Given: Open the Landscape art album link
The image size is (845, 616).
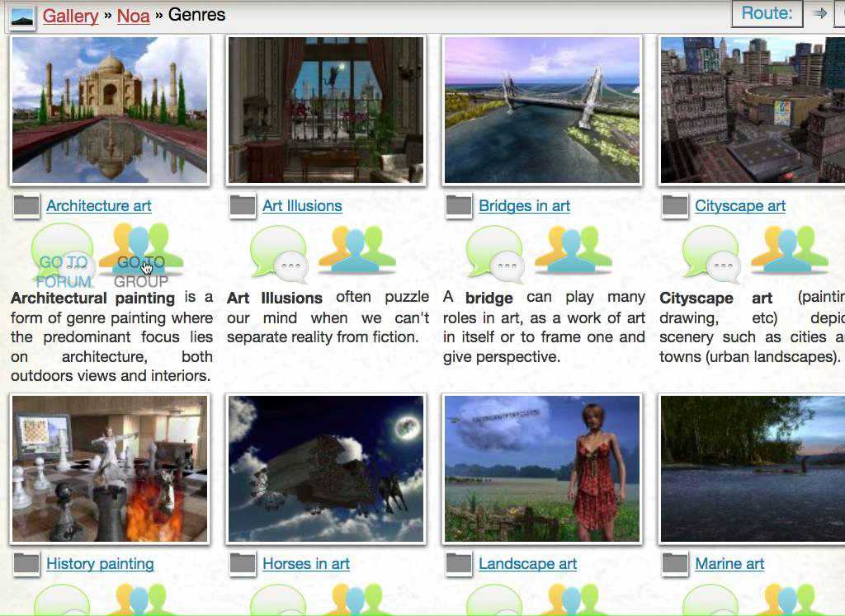Looking at the screenshot, I should (527, 564).
